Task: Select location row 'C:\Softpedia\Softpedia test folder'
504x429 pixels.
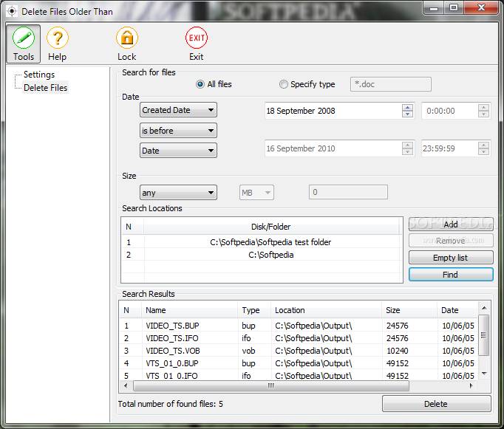Action: [x=262, y=242]
